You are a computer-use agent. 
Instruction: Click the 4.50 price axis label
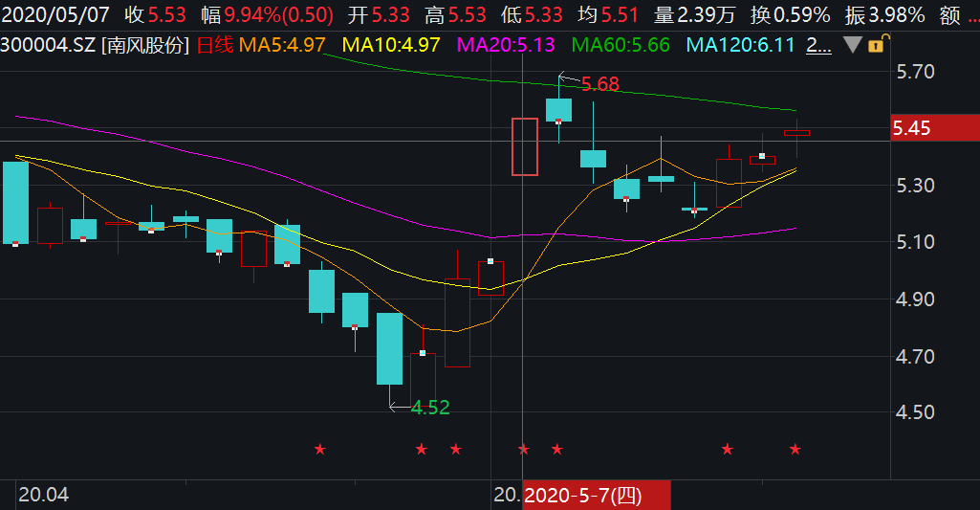click(x=915, y=411)
